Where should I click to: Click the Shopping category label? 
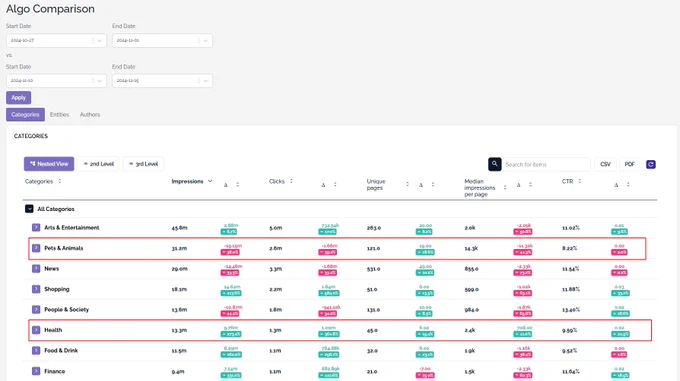56,289
